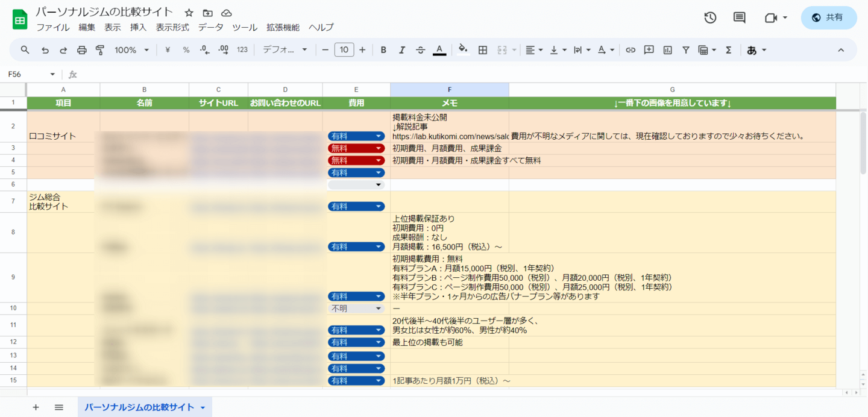Open the fill color picker
868x417 pixels.
pos(462,50)
